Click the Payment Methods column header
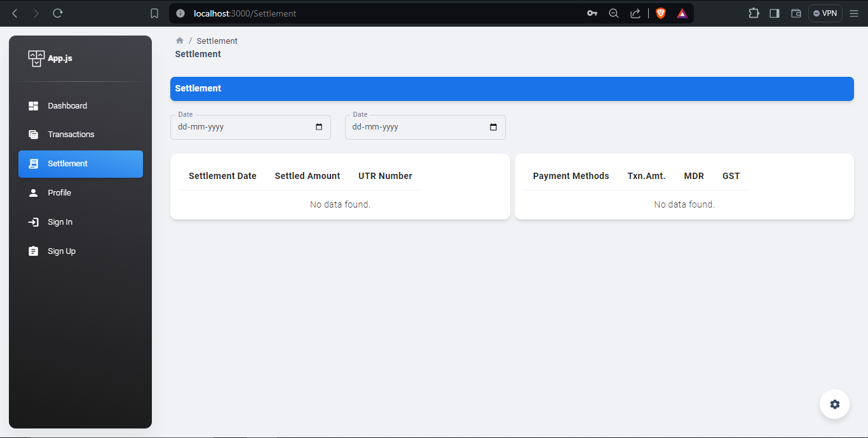This screenshot has width=868, height=438. pyautogui.click(x=571, y=176)
